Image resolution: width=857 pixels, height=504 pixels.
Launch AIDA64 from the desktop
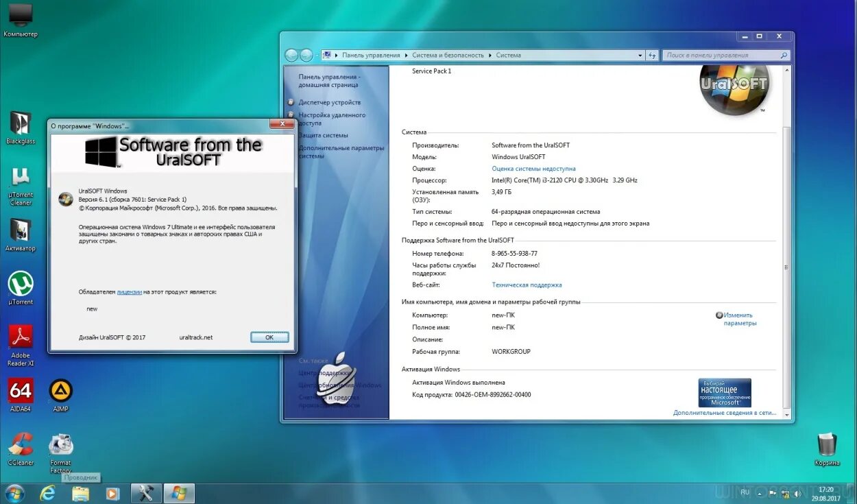point(20,395)
